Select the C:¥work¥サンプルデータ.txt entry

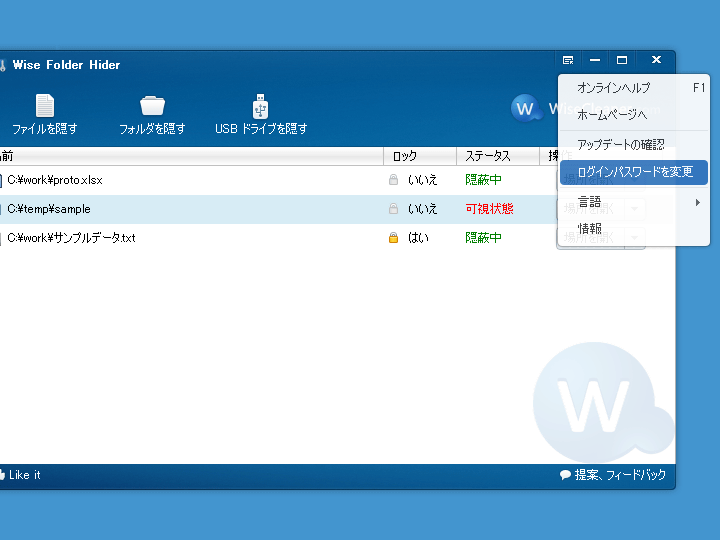[71, 238]
